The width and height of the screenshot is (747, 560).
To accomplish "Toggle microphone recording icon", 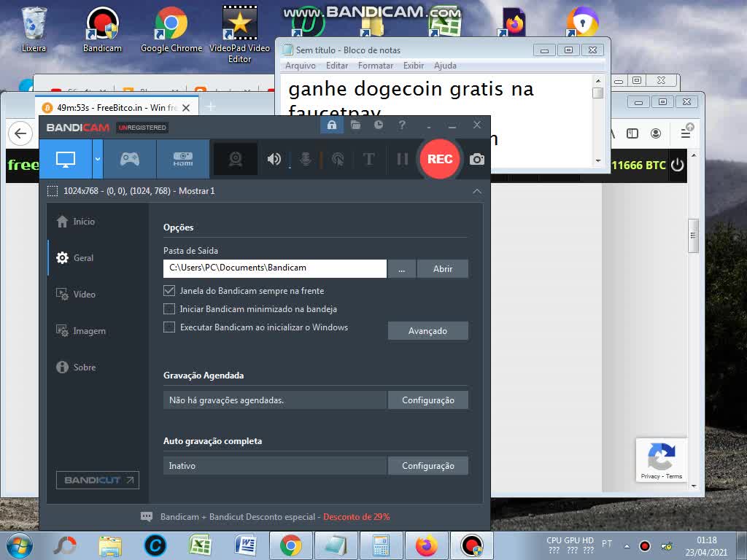I will point(306,159).
